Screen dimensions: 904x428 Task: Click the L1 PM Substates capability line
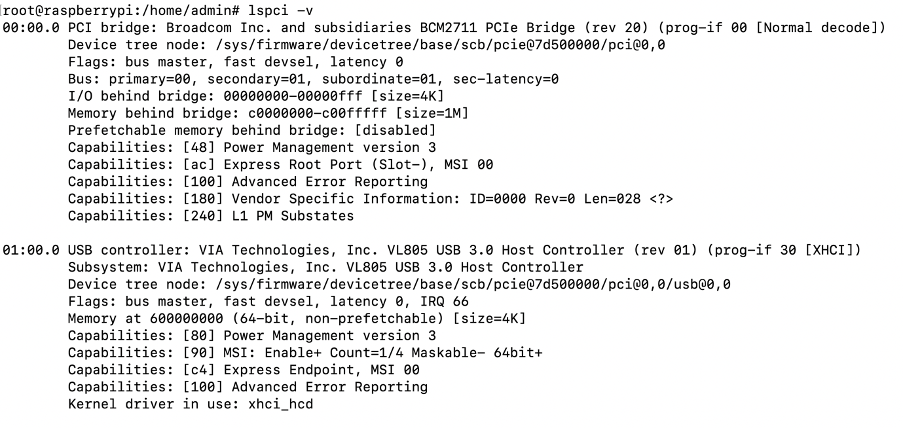click(x=210, y=215)
